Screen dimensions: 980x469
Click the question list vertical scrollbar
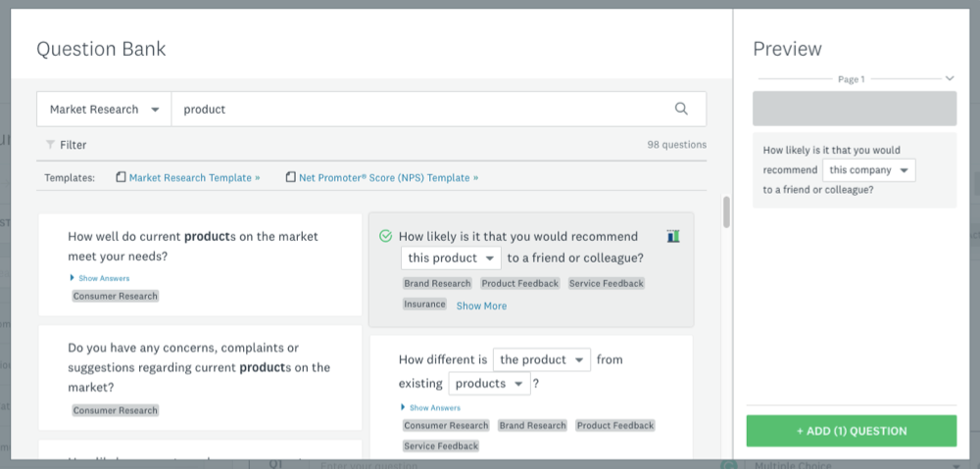(x=726, y=211)
